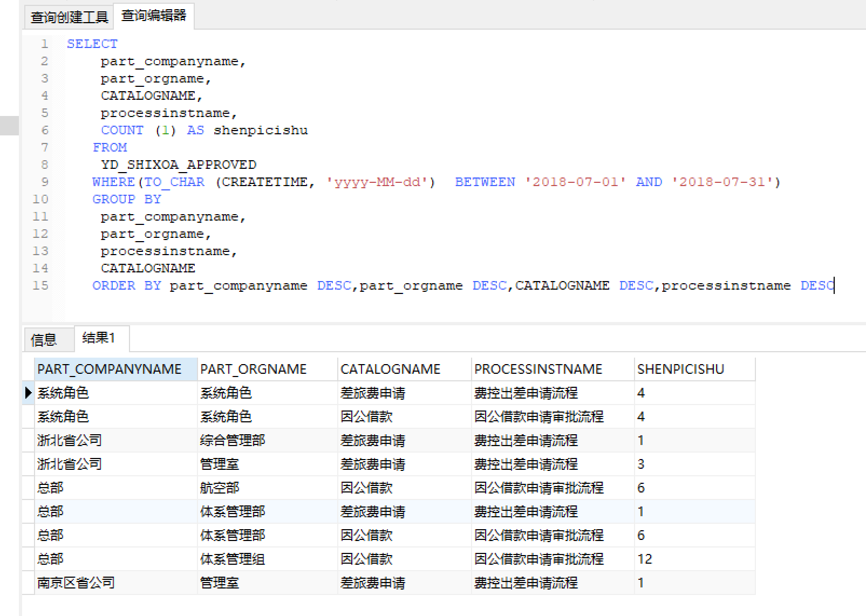Click the '2018-07-31' date string in query
The image size is (866, 616).
click(x=722, y=182)
